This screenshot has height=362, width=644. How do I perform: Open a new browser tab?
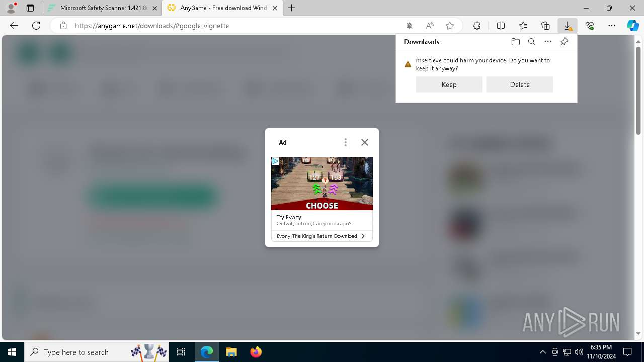[291, 8]
